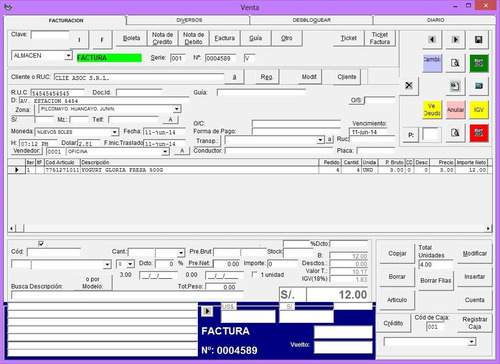Click the Cod Articulo cell 7751271011
This screenshot has width=500, height=364.
(62, 170)
